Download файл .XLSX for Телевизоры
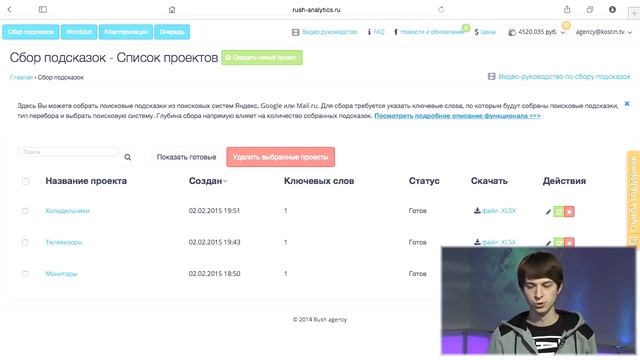Viewport: 640px width, 360px height. coord(495,242)
